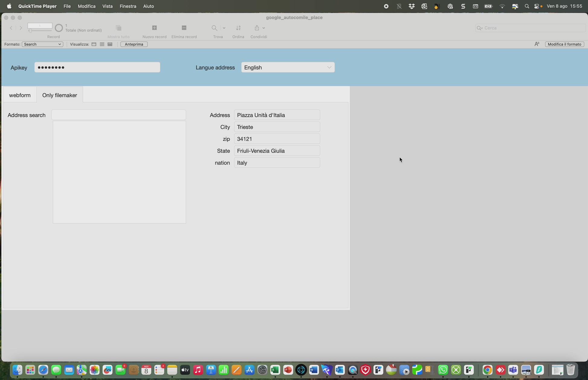Viewport: 588px width, 380px height.
Task: Switch to table view icon
Action: (x=110, y=44)
